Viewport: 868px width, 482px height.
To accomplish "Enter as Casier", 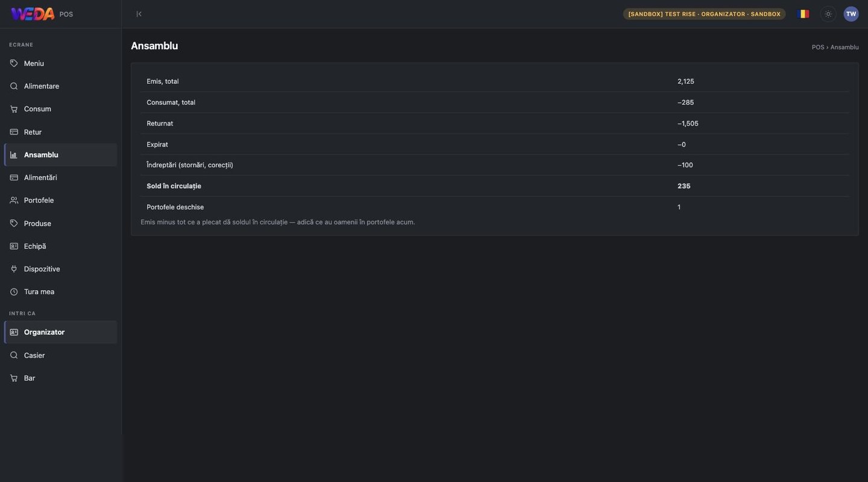I will click(x=60, y=355).
